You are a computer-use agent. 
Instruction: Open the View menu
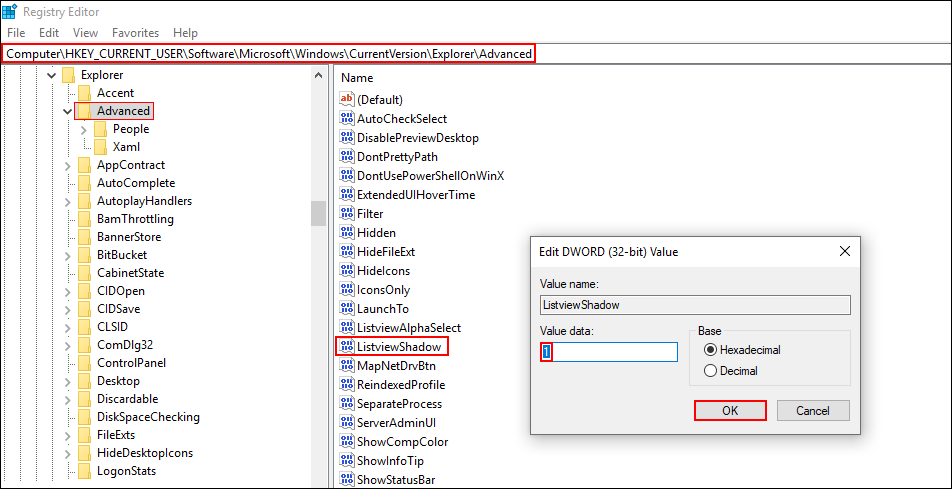(85, 33)
